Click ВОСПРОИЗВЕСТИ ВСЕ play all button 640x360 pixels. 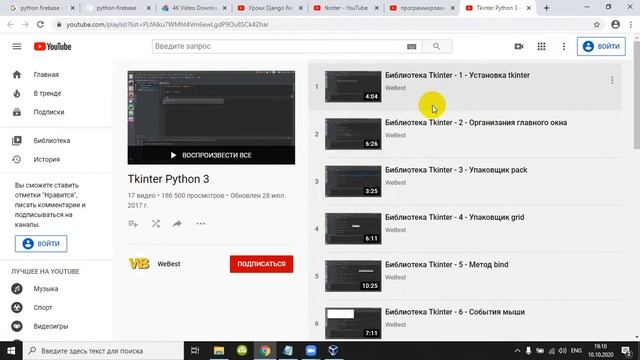(211, 155)
